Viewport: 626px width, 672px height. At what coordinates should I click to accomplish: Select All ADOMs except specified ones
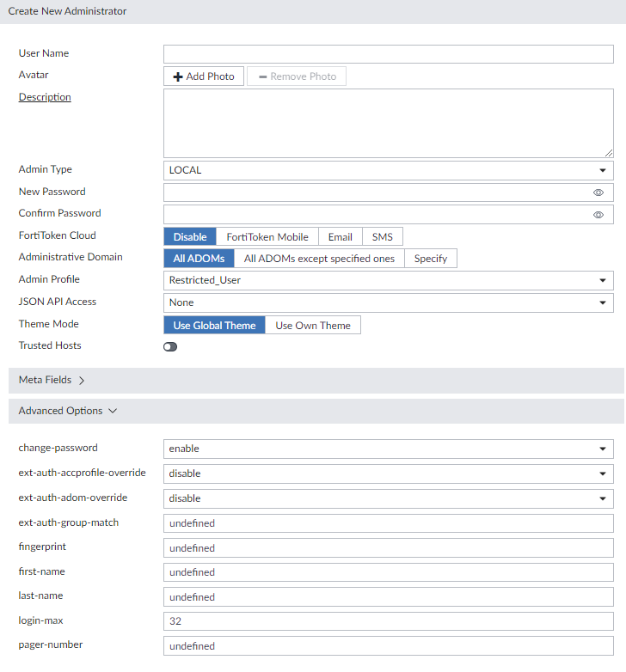pos(319,259)
